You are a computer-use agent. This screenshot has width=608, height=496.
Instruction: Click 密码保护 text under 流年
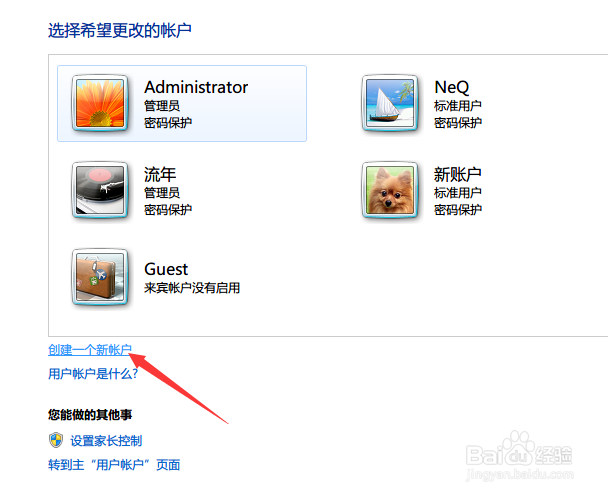coord(168,210)
